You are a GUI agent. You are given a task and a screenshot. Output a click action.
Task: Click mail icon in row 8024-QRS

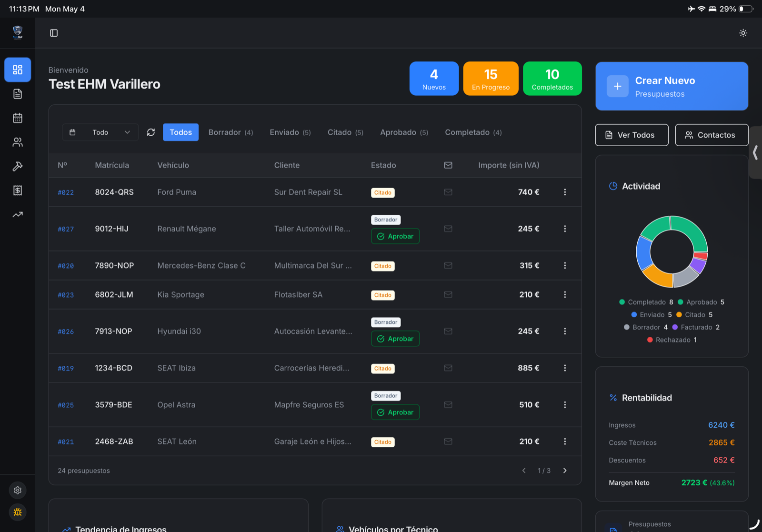[448, 192]
